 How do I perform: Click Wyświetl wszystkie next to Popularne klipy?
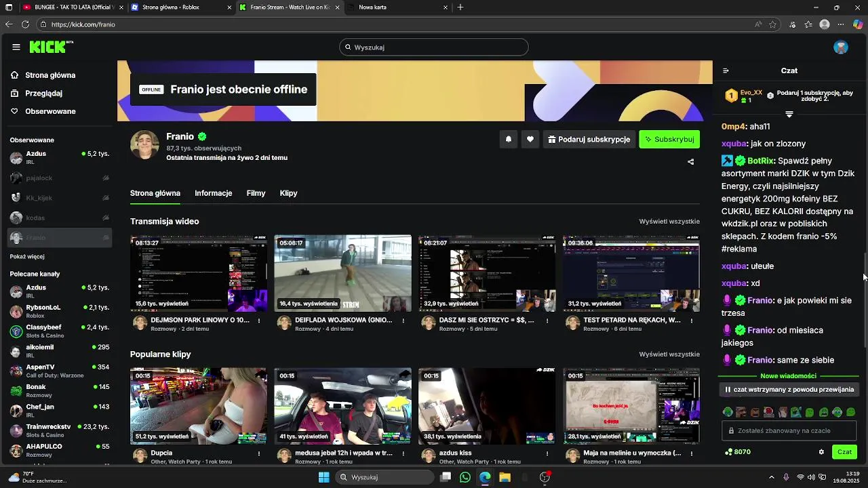pos(669,354)
